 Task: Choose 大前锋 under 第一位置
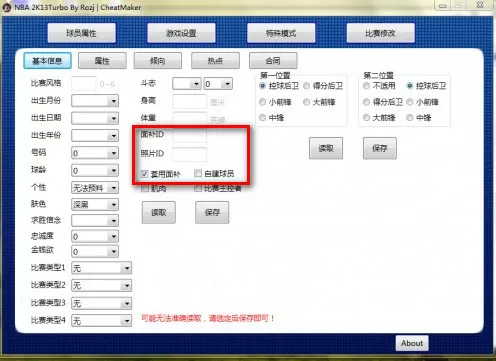(x=306, y=102)
